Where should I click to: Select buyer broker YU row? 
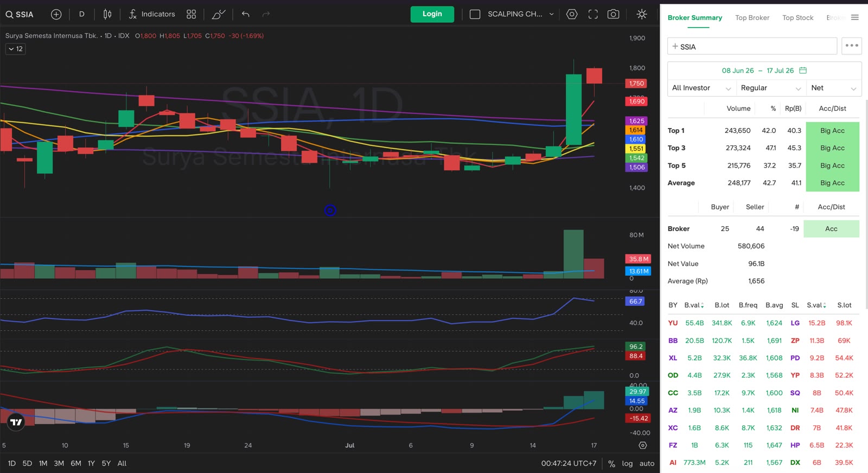(673, 323)
